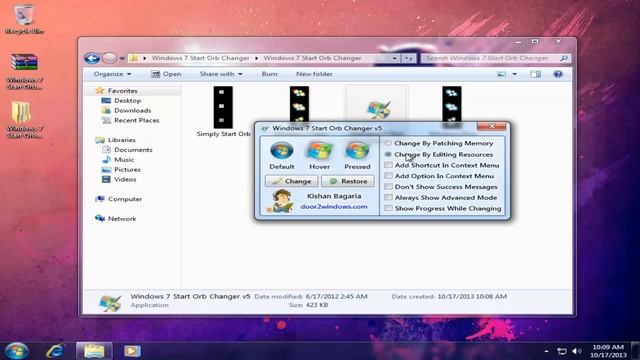Screen dimensions: 640x360
Task: Click the Burn toolbar command
Action: [x=269, y=74]
